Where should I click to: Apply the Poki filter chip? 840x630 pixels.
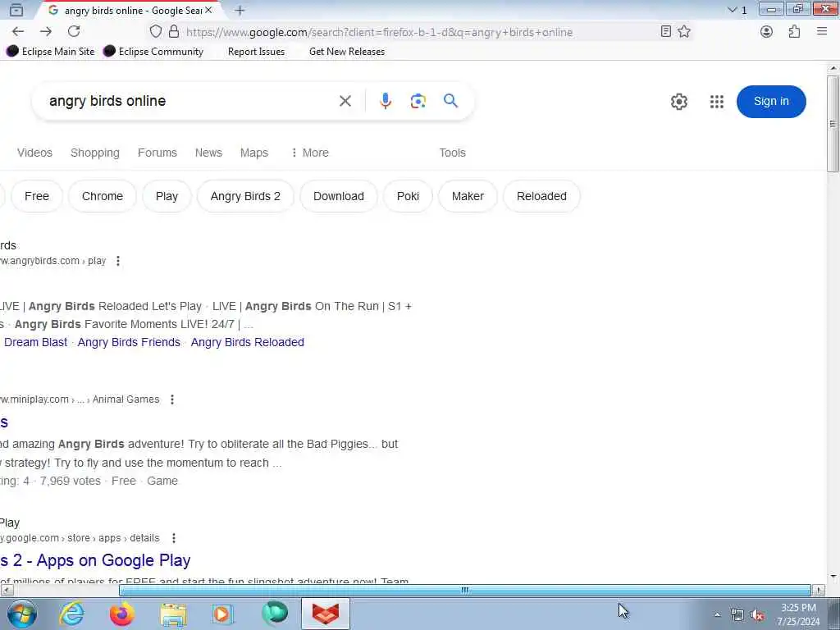click(408, 196)
